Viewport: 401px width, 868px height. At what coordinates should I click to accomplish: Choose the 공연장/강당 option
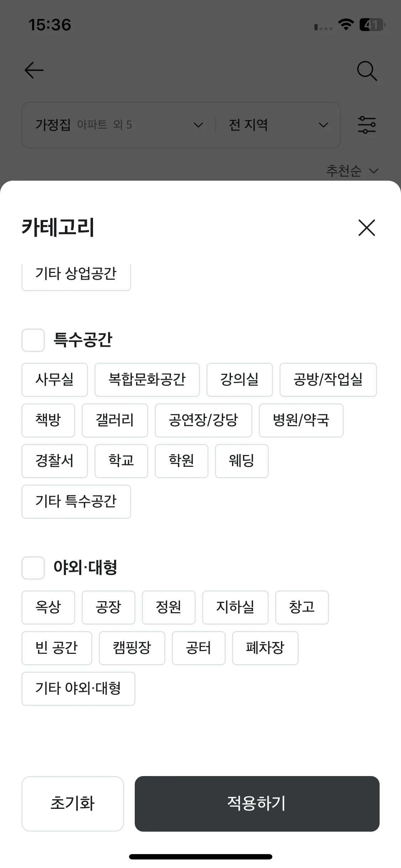coord(204,420)
